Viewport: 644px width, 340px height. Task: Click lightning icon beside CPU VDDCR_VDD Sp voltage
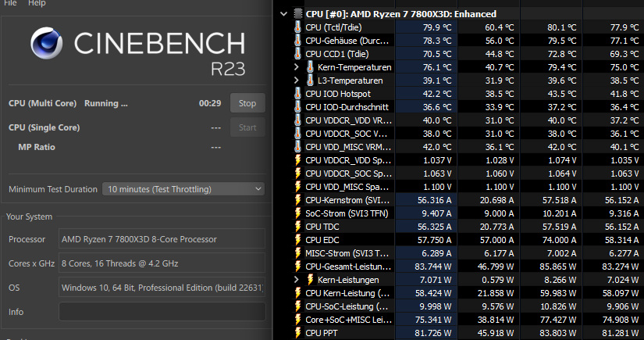(x=297, y=160)
